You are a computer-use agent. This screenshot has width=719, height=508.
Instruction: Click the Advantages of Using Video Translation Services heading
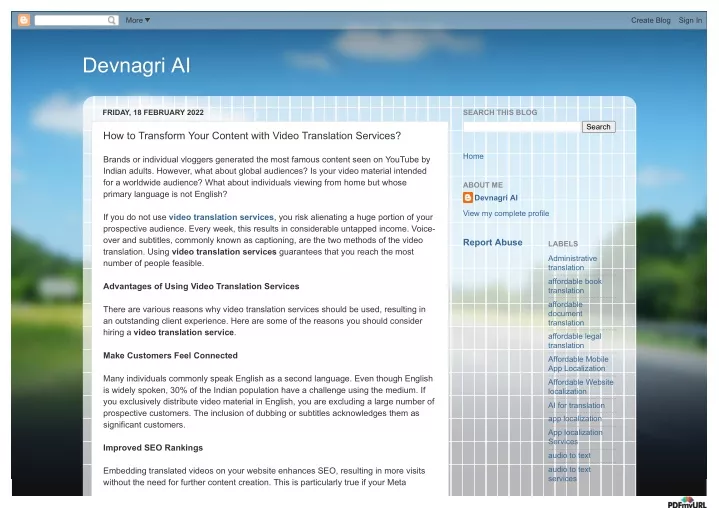(201, 286)
